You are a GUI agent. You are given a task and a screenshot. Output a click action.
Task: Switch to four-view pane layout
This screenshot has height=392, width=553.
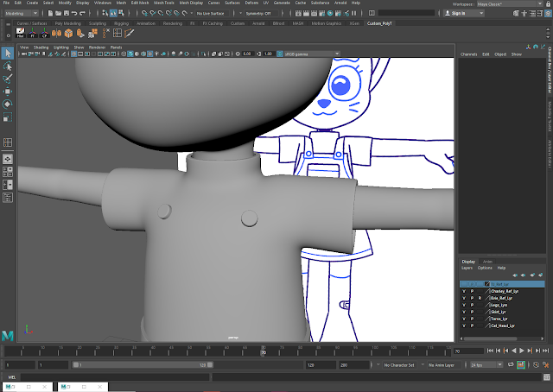coord(8,172)
